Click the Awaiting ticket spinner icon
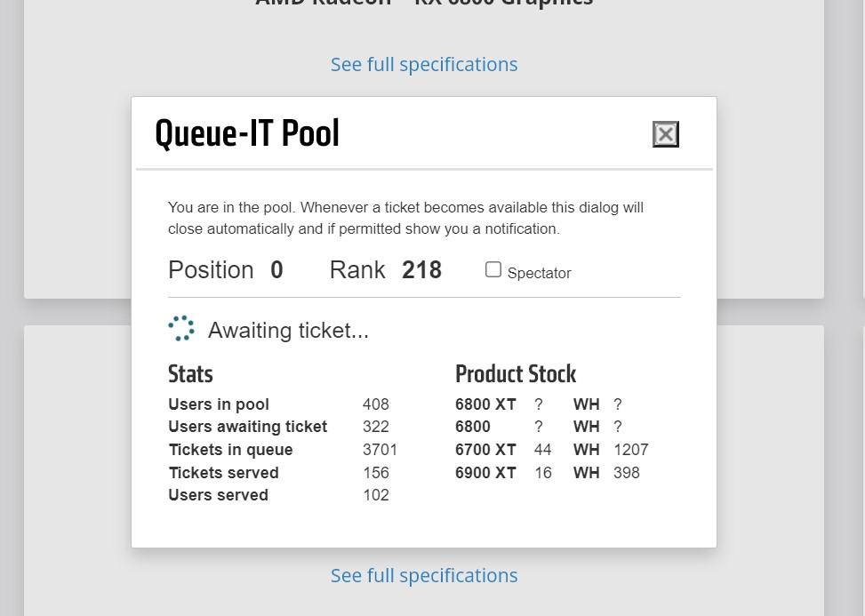 [x=181, y=328]
